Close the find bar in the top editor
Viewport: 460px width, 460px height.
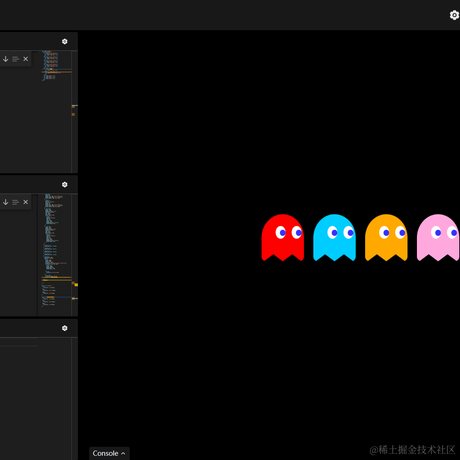pos(26,59)
